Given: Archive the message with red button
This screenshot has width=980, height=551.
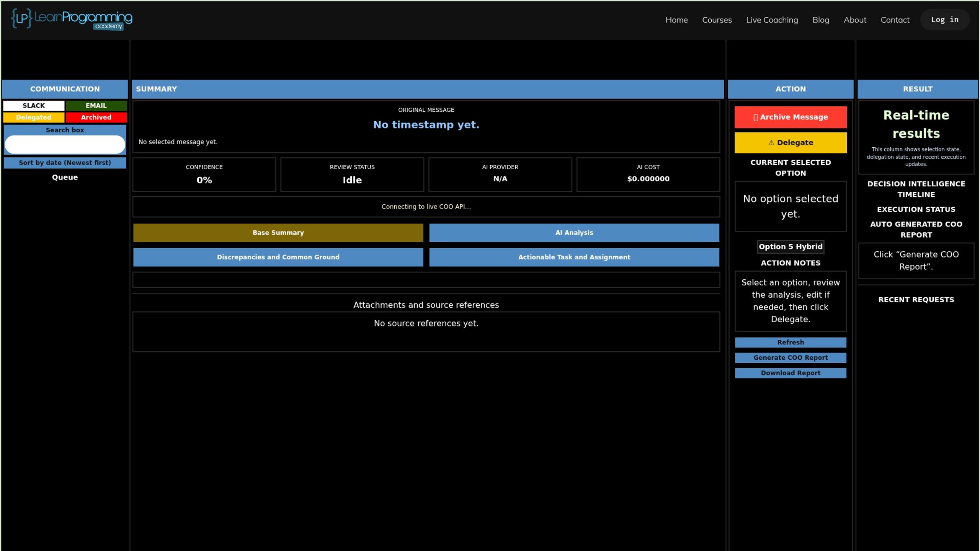Looking at the screenshot, I should [x=791, y=117].
